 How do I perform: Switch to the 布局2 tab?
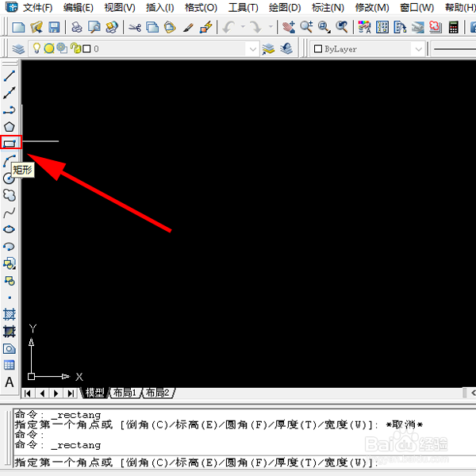[158, 393]
